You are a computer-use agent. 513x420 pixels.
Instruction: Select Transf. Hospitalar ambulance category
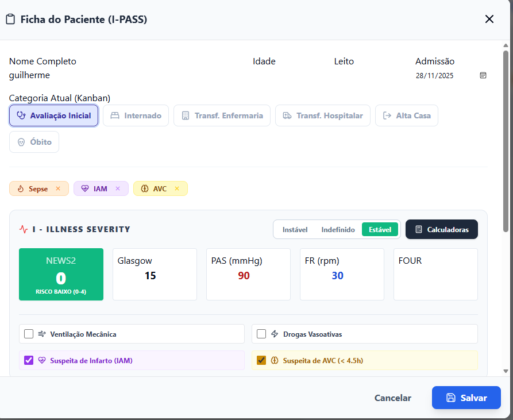[322, 115]
